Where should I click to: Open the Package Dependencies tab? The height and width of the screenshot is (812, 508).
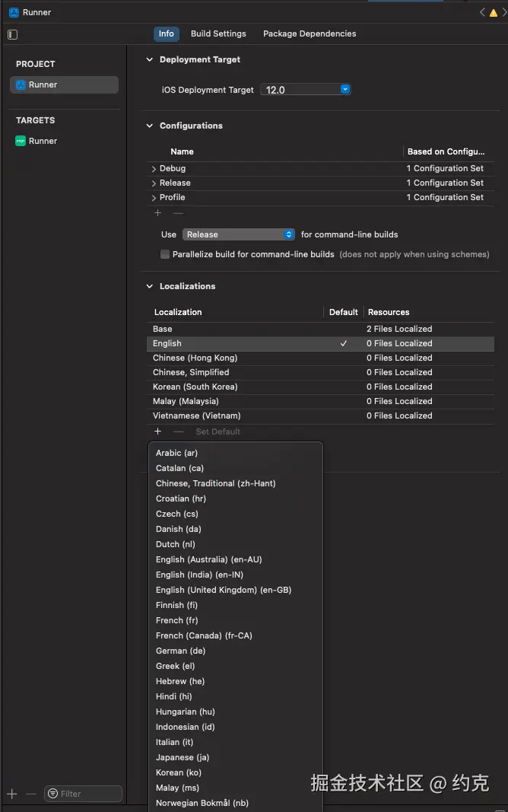(309, 33)
